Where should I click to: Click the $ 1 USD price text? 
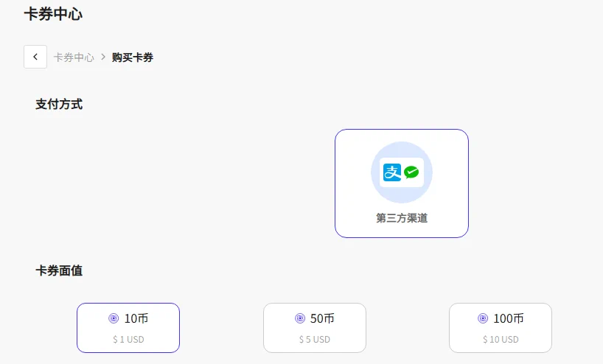(128, 340)
